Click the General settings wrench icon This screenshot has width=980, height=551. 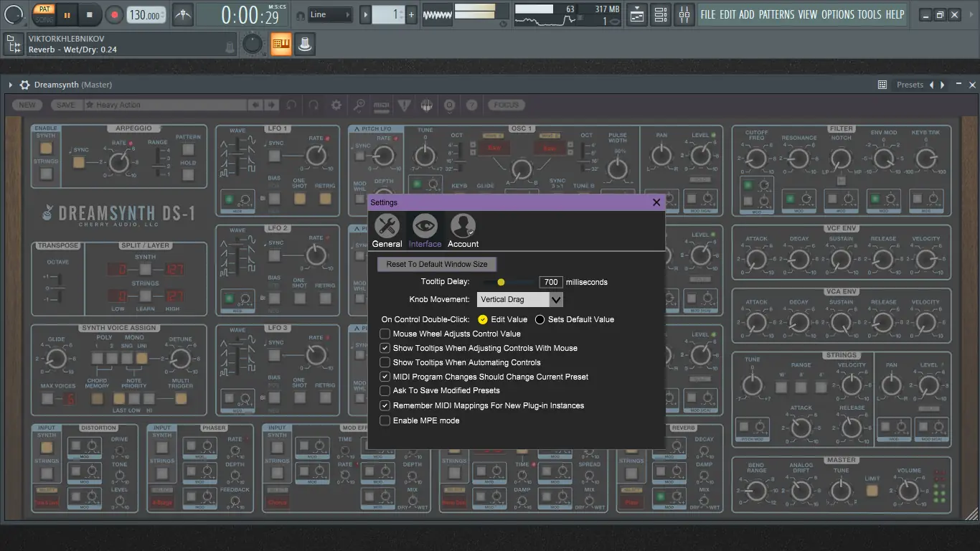tap(387, 226)
